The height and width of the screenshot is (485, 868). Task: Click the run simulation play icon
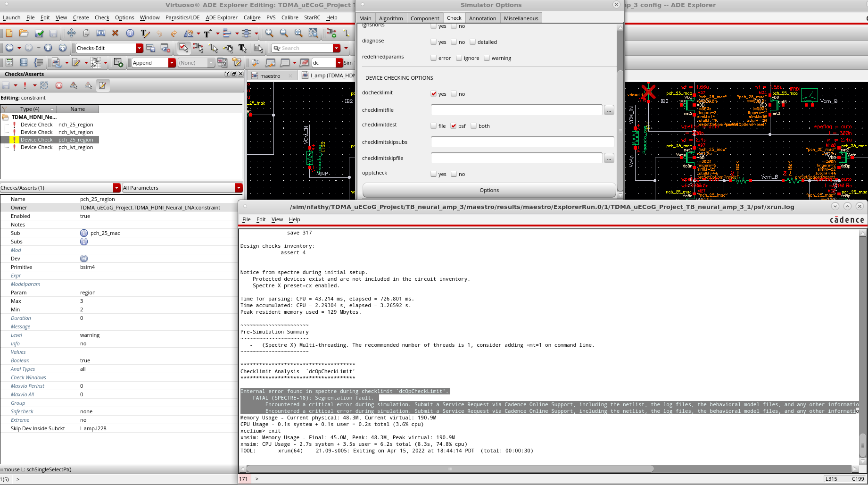(118, 62)
